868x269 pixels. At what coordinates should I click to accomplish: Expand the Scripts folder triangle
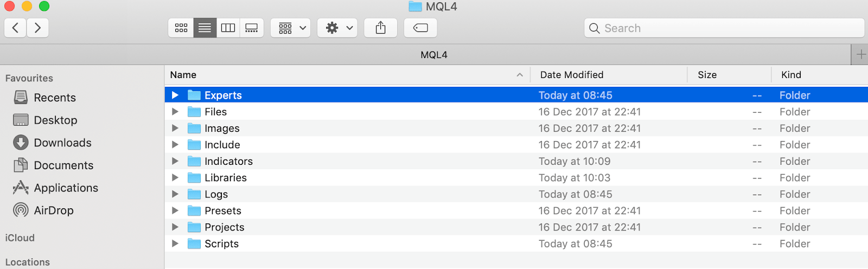pyautogui.click(x=175, y=244)
